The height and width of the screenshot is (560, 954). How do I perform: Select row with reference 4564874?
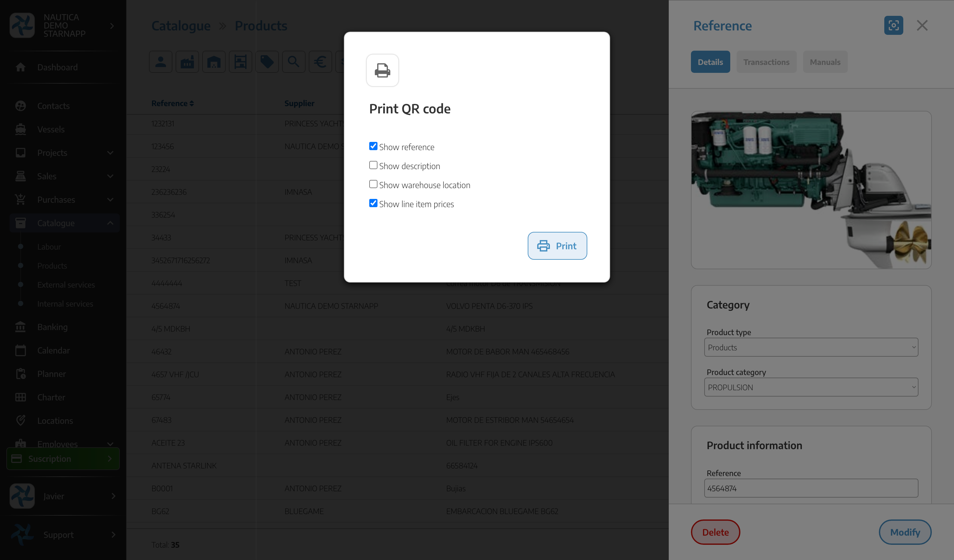397,306
